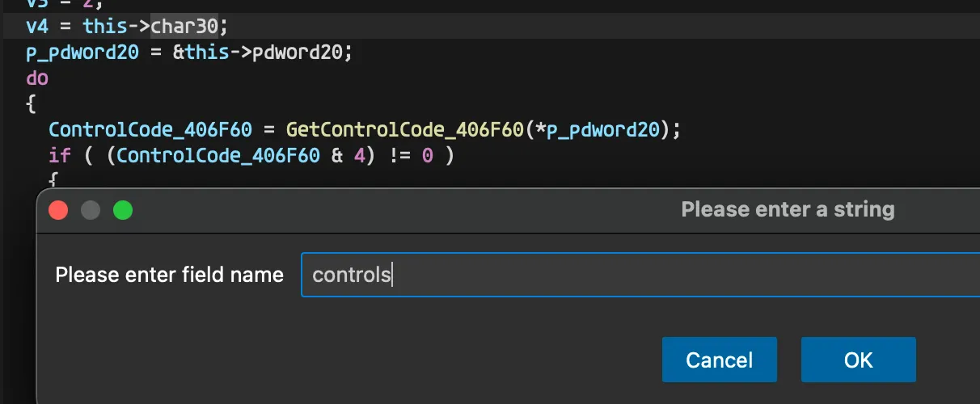Click ControlCode_406F60 inside the if condition

(x=218, y=156)
